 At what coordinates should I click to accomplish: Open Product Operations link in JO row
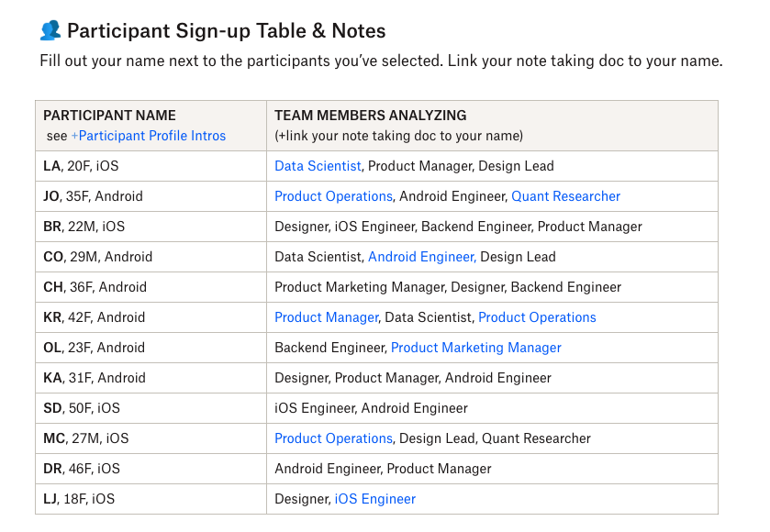coord(333,196)
